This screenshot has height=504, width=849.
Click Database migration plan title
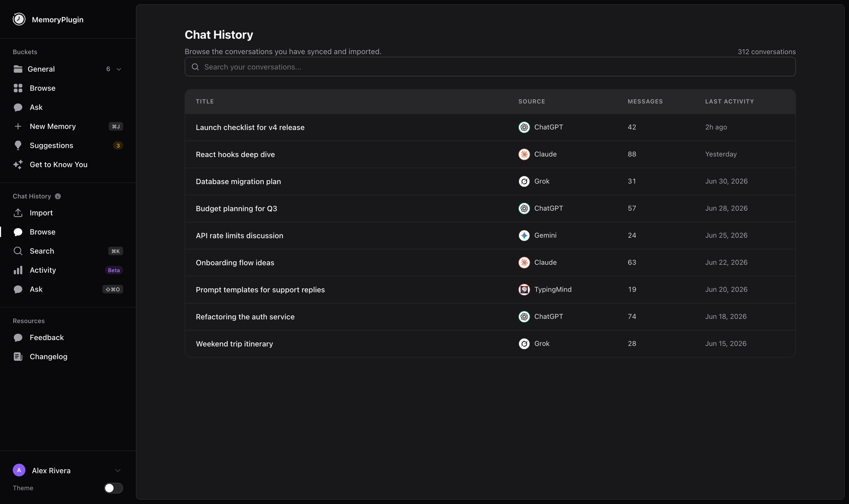[x=239, y=181]
